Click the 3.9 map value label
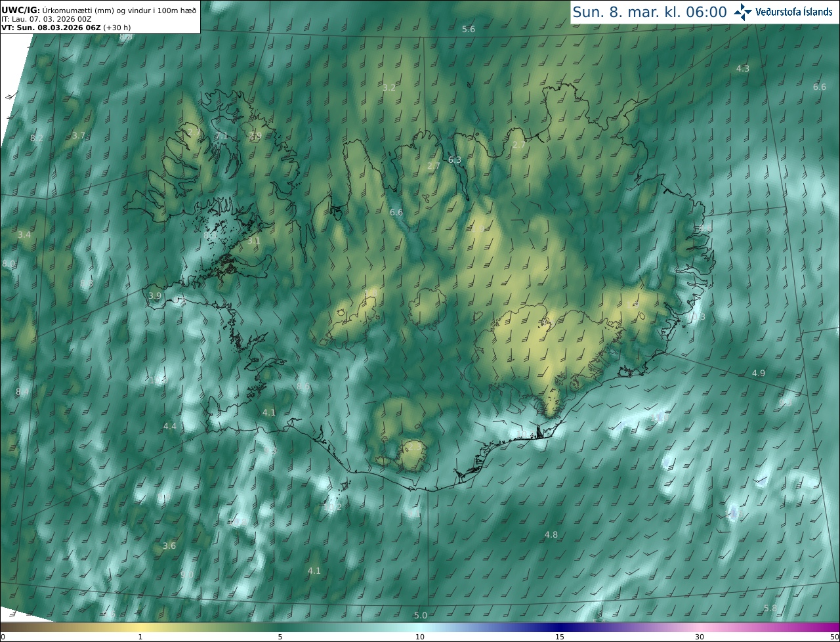This screenshot has width=840, height=642. tap(155, 295)
